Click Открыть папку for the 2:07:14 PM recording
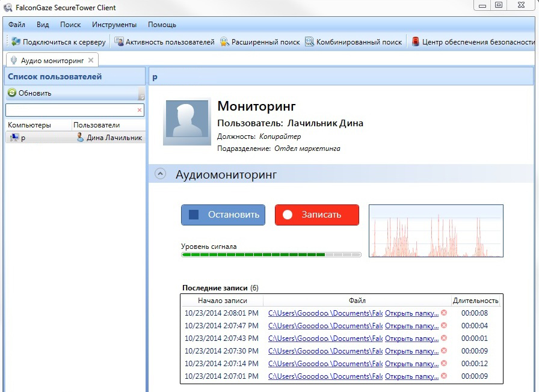The height and width of the screenshot is (392, 539). pos(411,364)
